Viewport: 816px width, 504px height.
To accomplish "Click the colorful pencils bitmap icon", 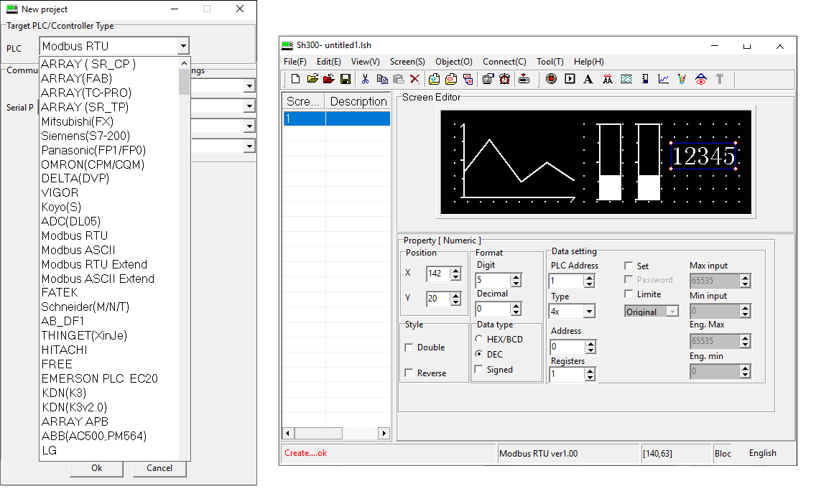I will 682,79.
